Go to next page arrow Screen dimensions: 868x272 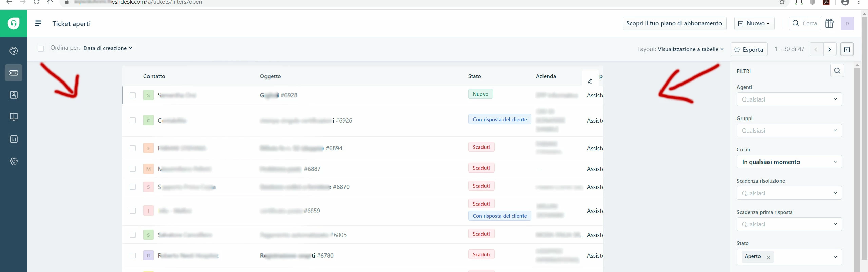(830, 49)
